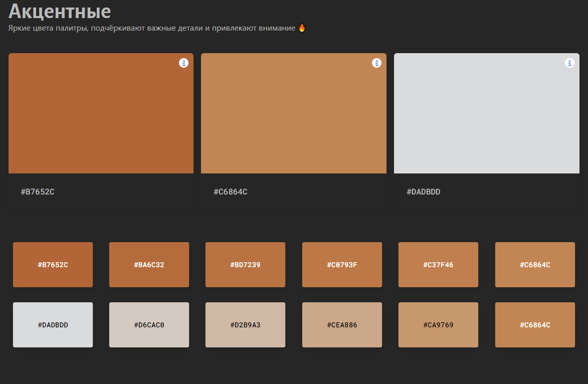Viewport: 588px width, 384px height.
Task: Select the small #B7652C gradient swatch tile
Action: coord(53,265)
